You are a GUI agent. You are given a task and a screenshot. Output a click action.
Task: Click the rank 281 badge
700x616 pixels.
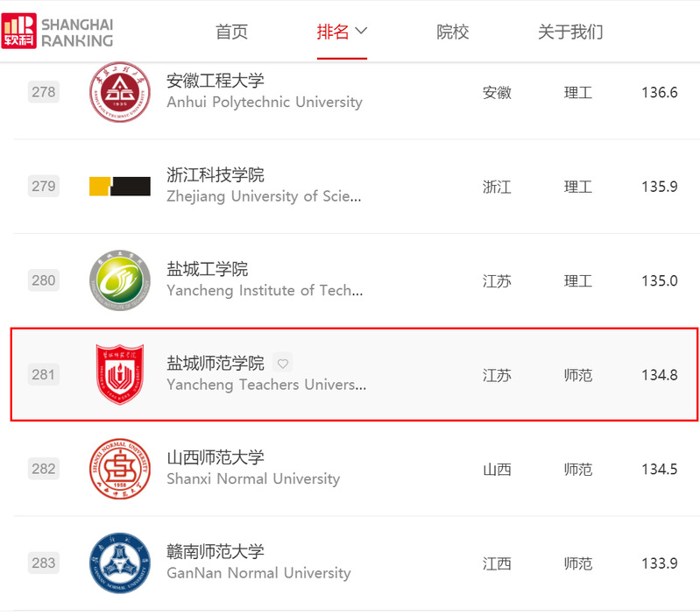point(44,375)
